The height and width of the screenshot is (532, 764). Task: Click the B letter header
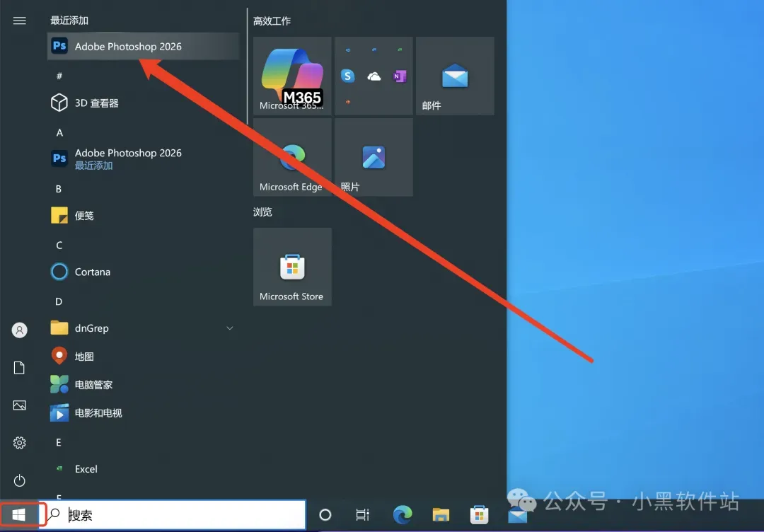click(x=59, y=189)
